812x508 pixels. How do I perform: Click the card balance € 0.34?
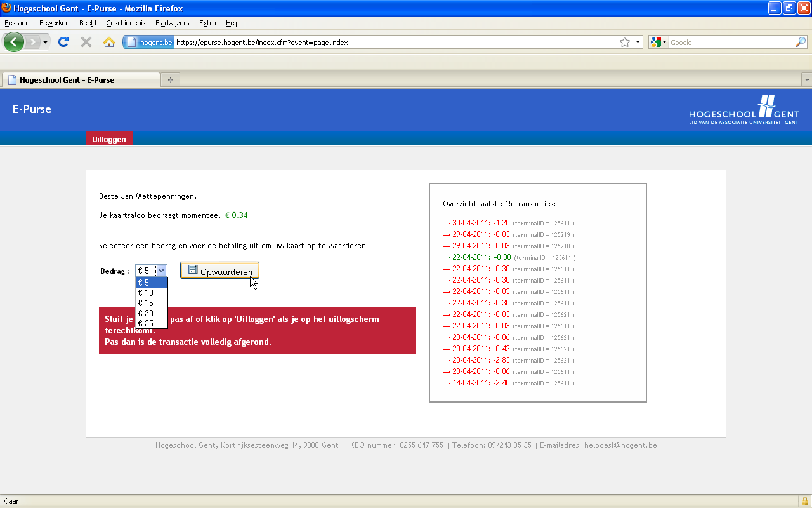(x=237, y=215)
